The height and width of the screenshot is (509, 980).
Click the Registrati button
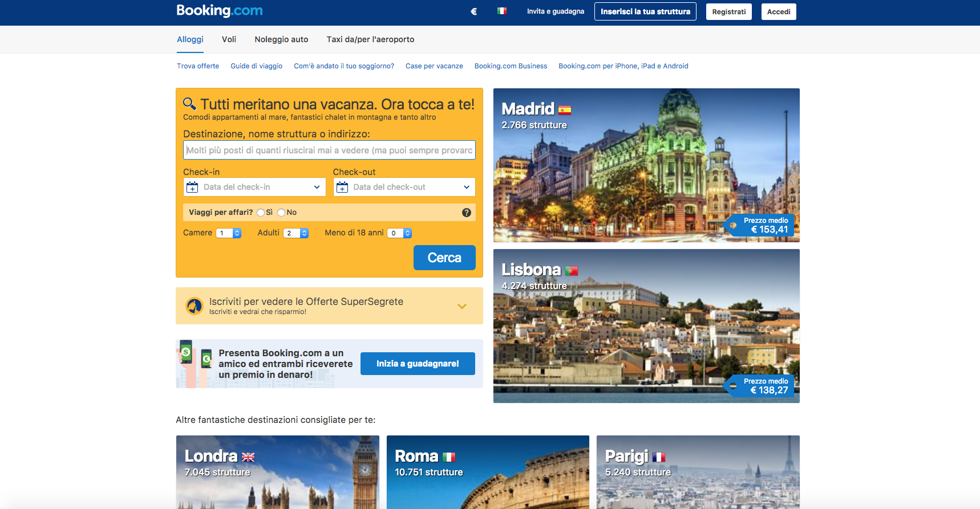[x=729, y=11]
